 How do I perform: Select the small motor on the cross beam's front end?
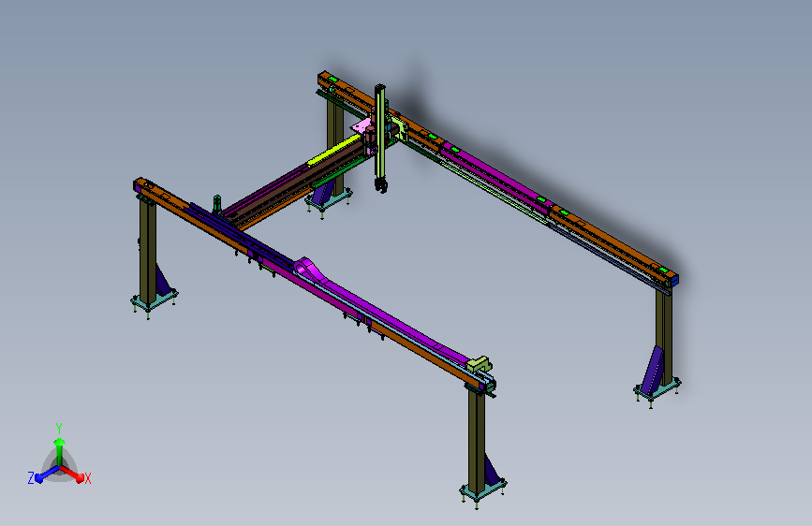tap(217, 204)
